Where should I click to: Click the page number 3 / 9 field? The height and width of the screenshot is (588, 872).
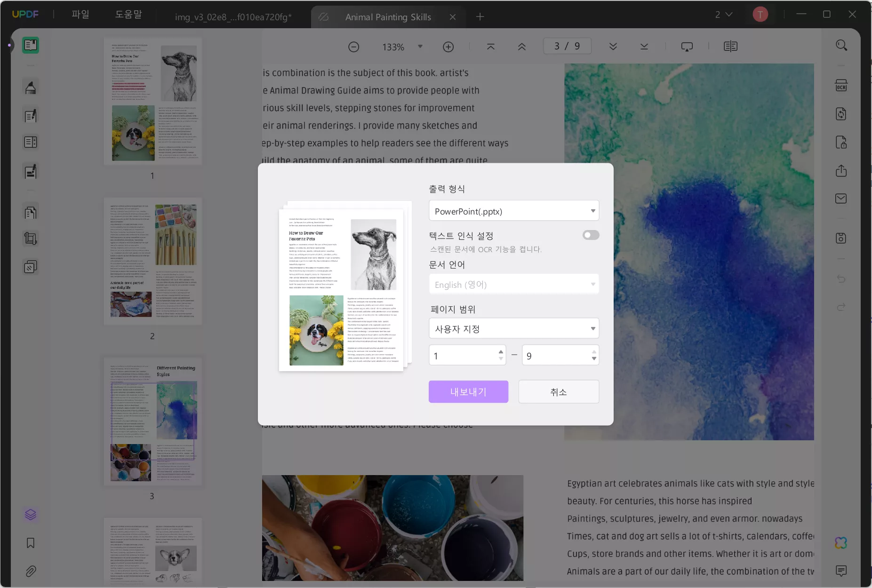[567, 46]
